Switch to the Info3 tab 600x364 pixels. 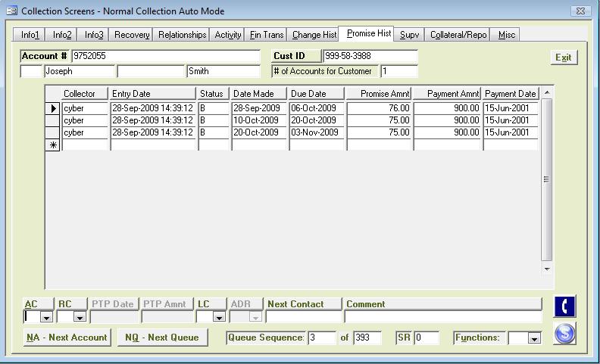pyautogui.click(x=93, y=34)
